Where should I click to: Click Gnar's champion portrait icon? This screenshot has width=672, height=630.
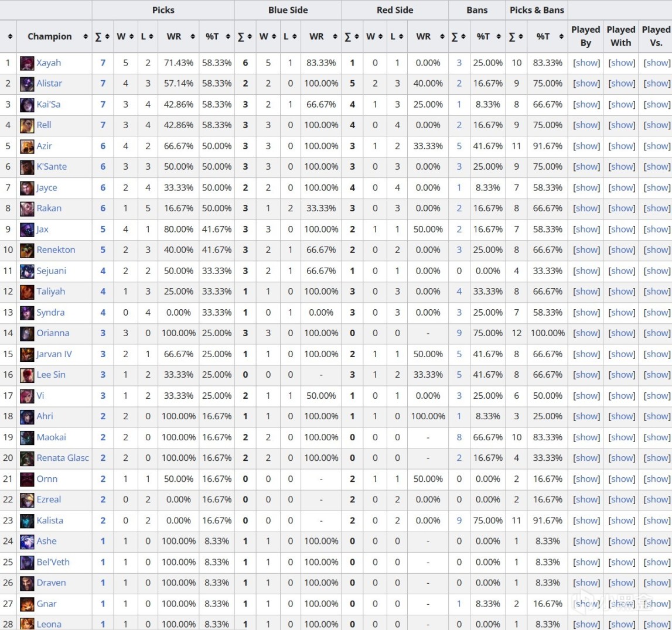pyautogui.click(x=27, y=604)
